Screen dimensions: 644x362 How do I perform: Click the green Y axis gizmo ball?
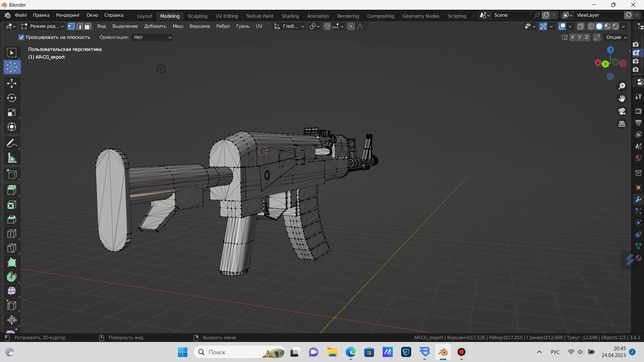click(x=605, y=64)
